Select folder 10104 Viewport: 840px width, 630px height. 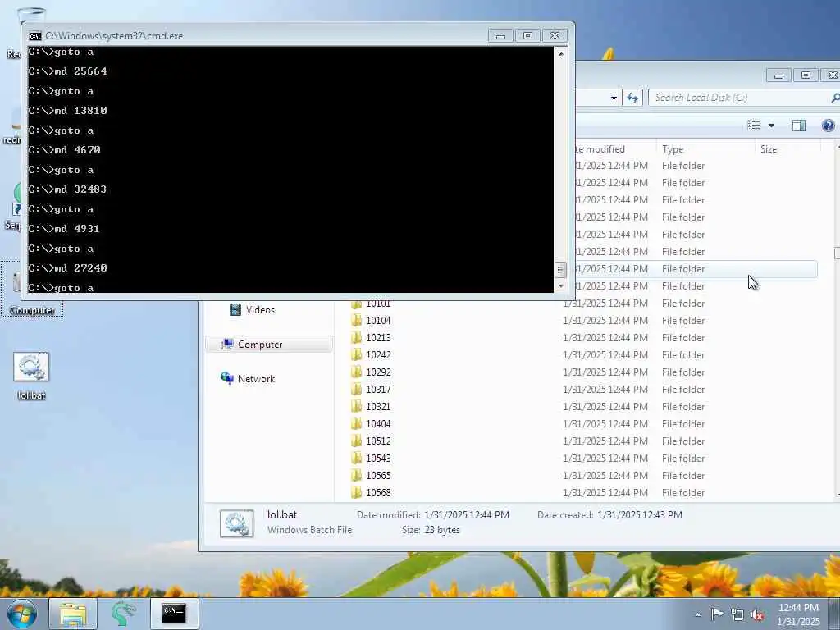(378, 321)
